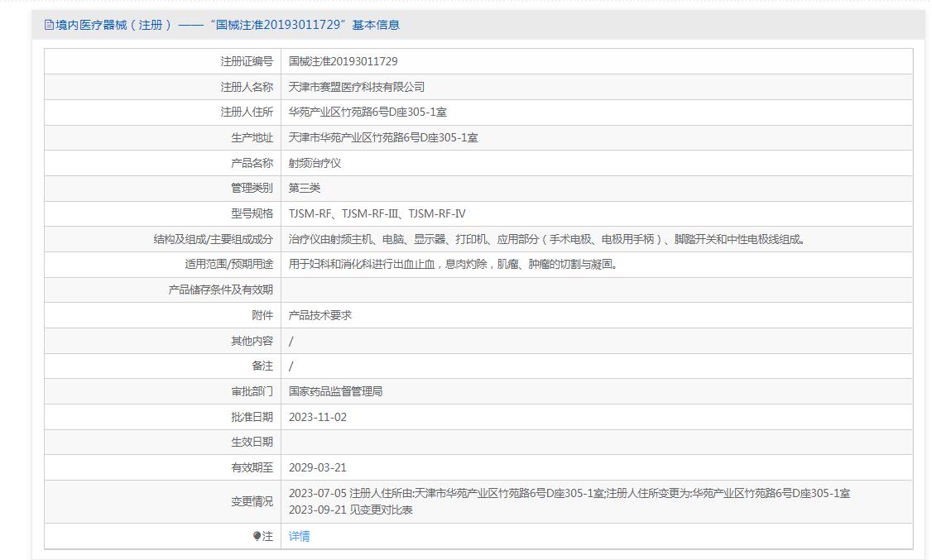Select approval date 2023-11-02
Screen dimensions: 932x560
[x=317, y=417]
